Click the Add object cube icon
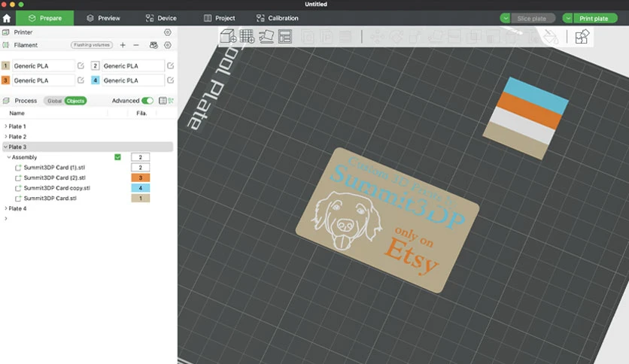This screenshot has height=364, width=629. (228, 37)
